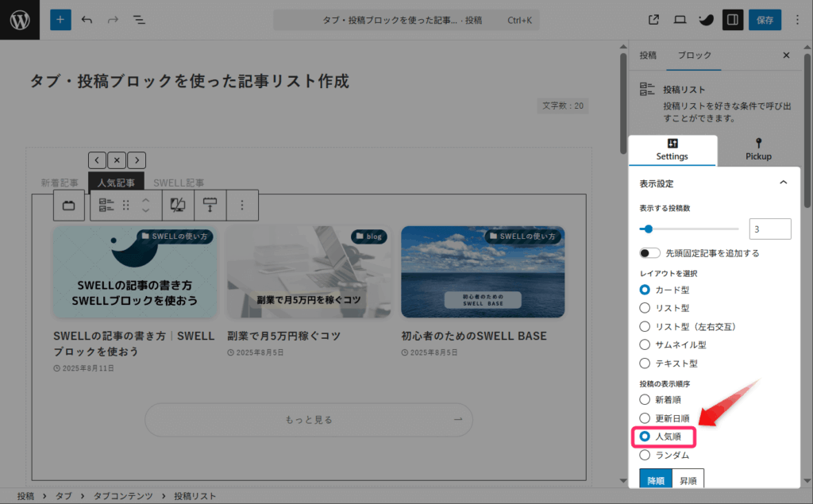Image resolution: width=813 pixels, height=504 pixels.
Task: Save the post with 保存 button
Action: [x=765, y=20]
